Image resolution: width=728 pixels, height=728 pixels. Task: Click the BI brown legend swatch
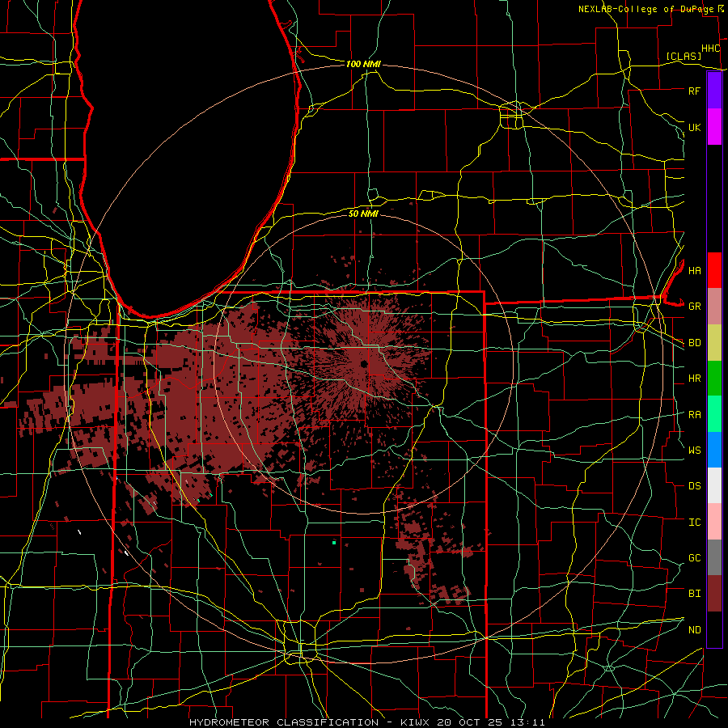pyautogui.click(x=714, y=594)
